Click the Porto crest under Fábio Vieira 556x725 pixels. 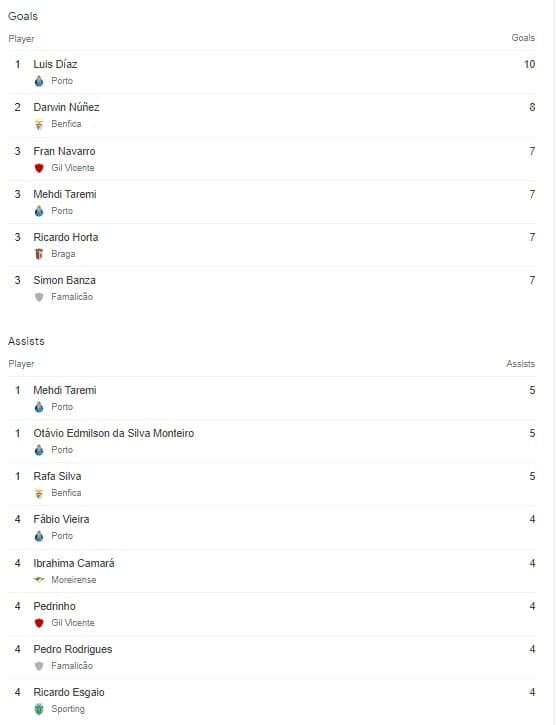pyautogui.click(x=39, y=536)
